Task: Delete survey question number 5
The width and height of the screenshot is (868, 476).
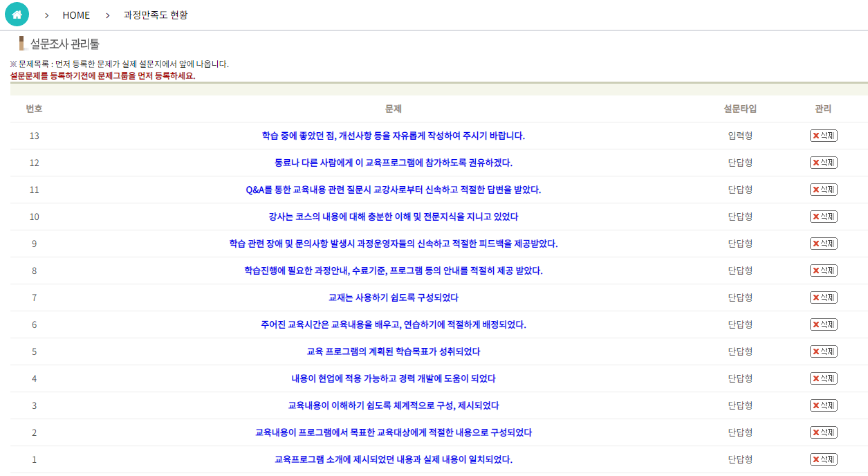Action: tap(823, 351)
